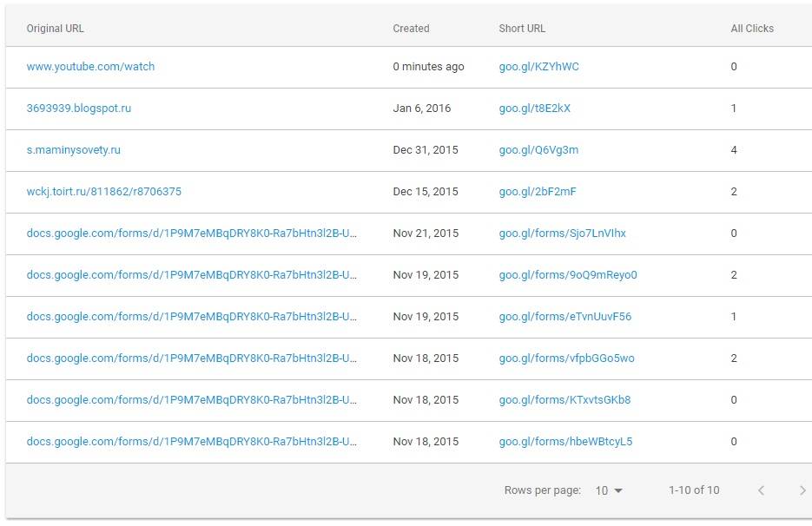Open short URL goo.gl/Q6Vg3m
Viewport: 812px width, 526px height.
pyautogui.click(x=538, y=149)
